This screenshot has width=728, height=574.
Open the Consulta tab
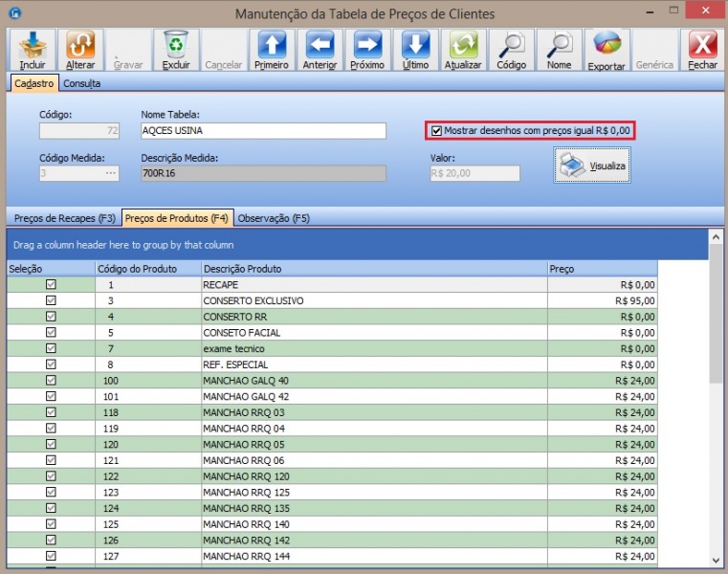pos(81,83)
